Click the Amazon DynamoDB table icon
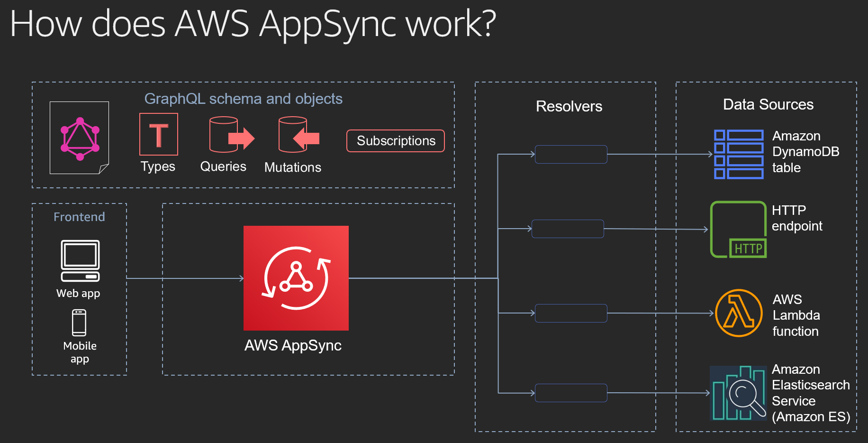Image resolution: width=868 pixels, height=443 pixels. pos(739,154)
